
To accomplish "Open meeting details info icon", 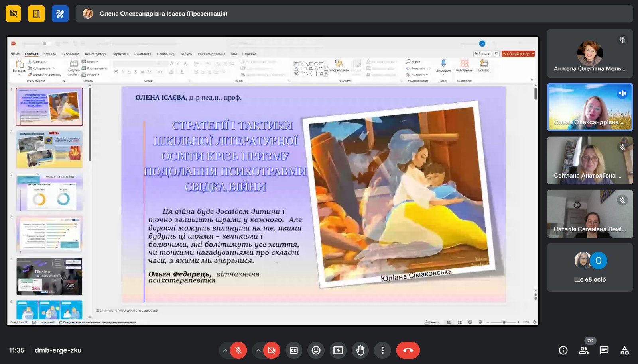I will [x=563, y=350].
